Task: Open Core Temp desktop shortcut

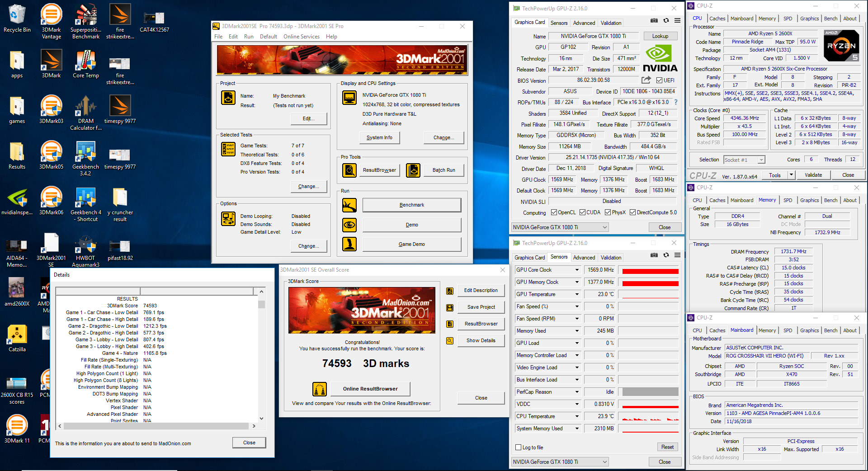Action: [86, 64]
